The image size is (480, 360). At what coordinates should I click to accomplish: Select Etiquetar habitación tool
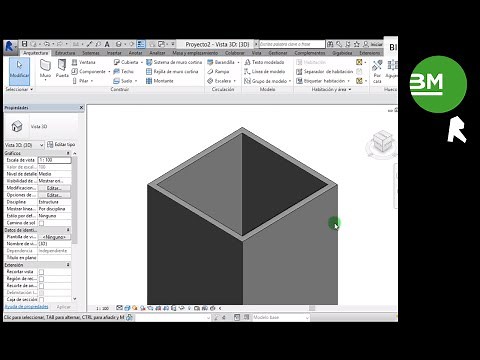[x=321, y=81]
